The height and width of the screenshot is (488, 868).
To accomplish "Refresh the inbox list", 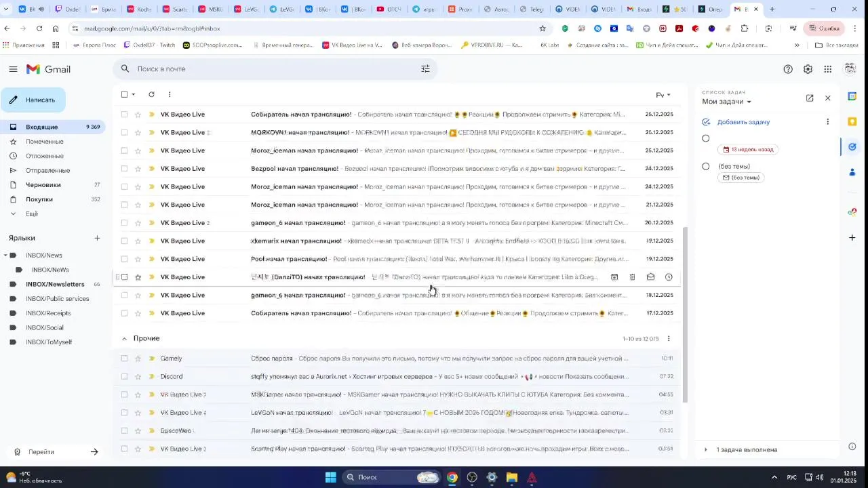I will click(x=151, y=94).
